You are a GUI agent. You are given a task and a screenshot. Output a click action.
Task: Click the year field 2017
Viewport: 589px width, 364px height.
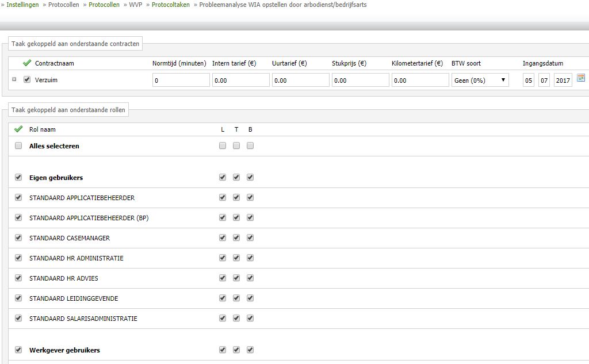[x=563, y=80]
